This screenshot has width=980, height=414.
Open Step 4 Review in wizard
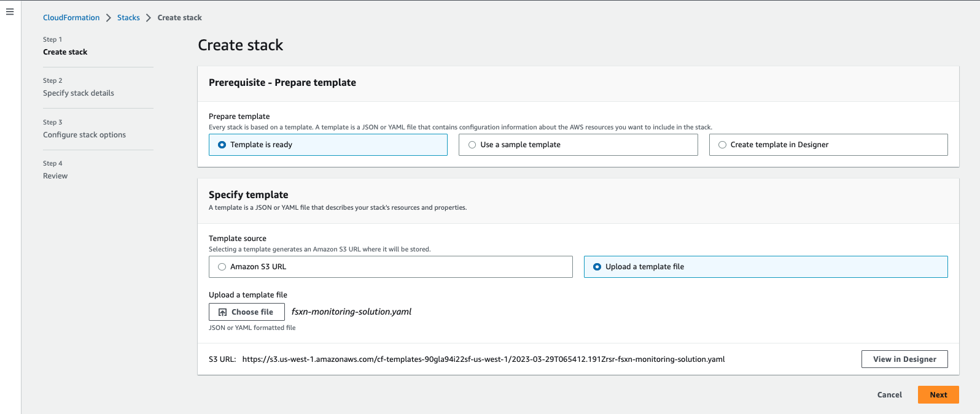click(55, 176)
